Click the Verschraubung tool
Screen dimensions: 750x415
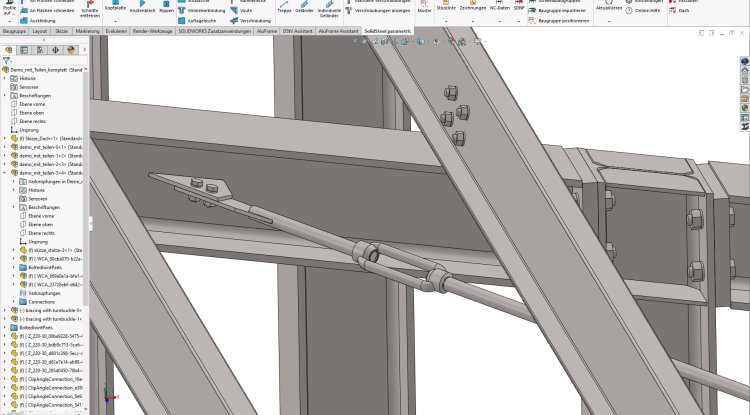click(x=251, y=21)
